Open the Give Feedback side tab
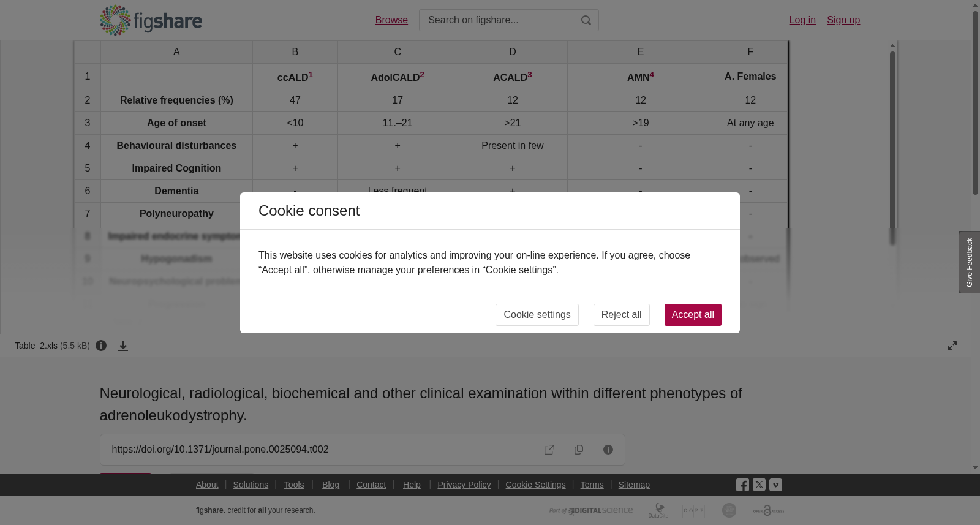980x525 pixels. pos(970,262)
